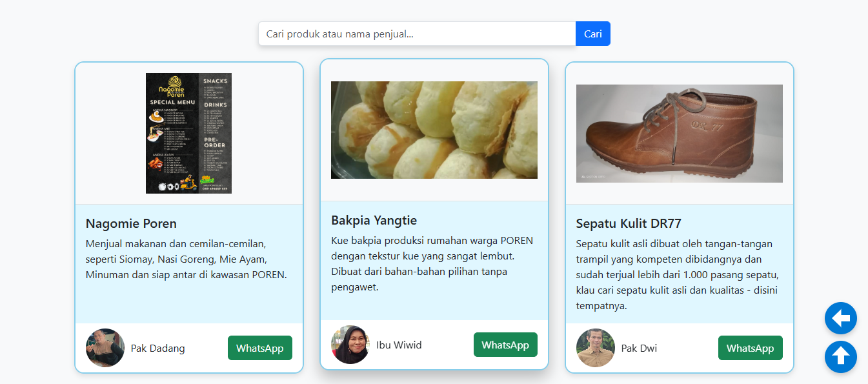Screen dimensions: 868x384
Task: Click the product search input field
Action: tap(417, 34)
